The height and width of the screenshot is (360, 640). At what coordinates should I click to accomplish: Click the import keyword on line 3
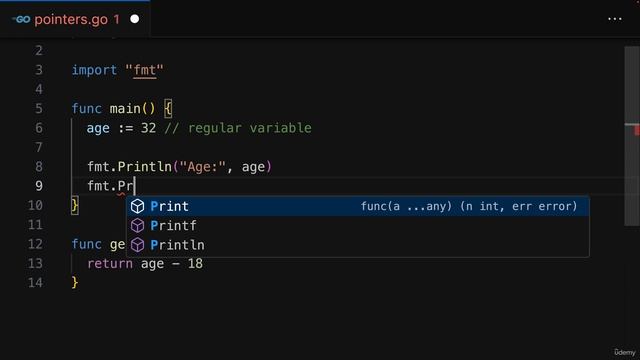tap(94, 70)
